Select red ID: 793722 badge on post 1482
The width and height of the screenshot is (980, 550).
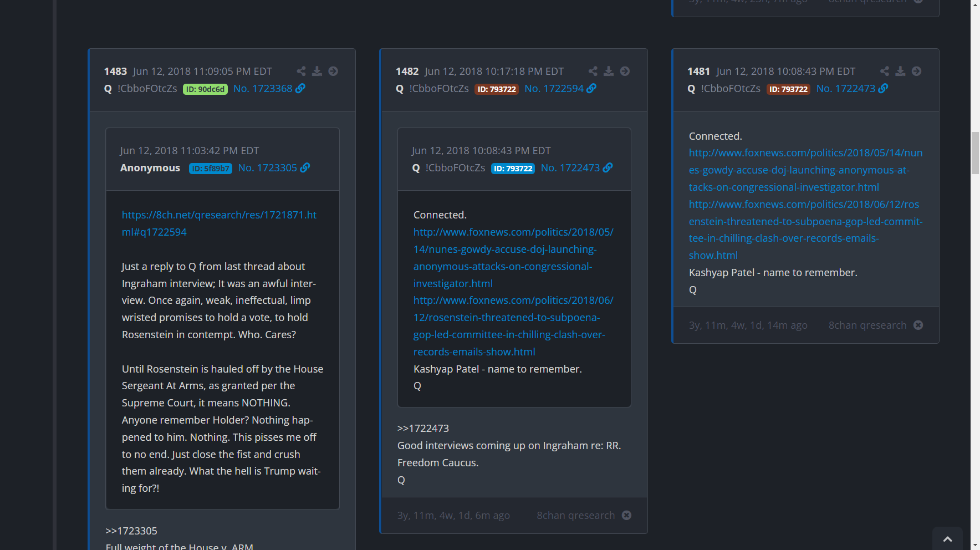coord(497,89)
